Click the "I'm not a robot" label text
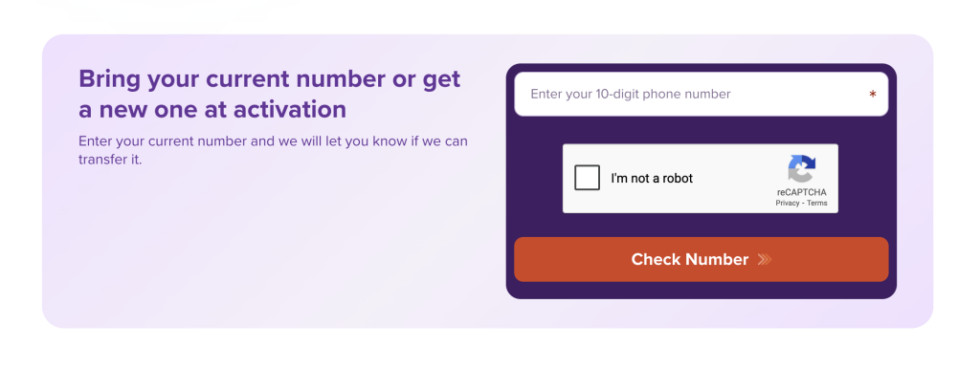This screenshot has width=980, height=368. tap(652, 179)
